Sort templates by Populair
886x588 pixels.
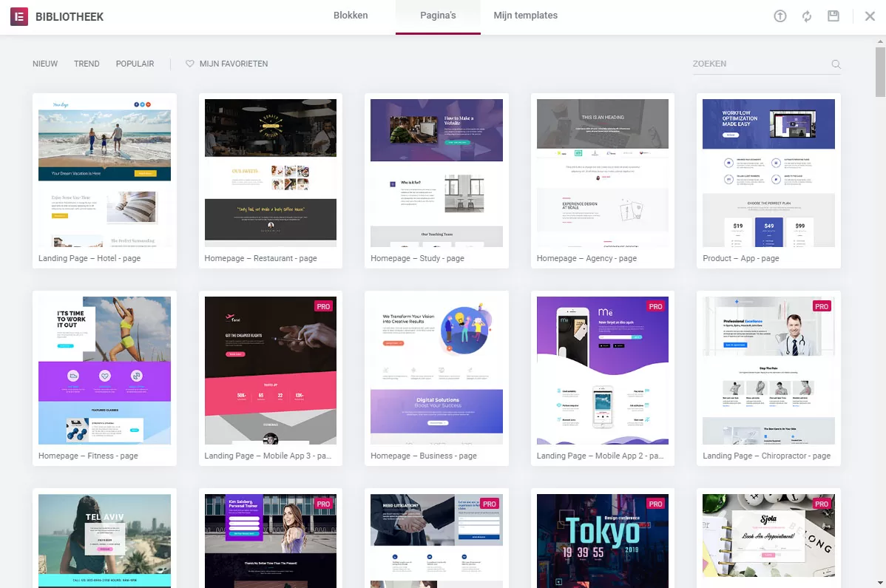[135, 64]
